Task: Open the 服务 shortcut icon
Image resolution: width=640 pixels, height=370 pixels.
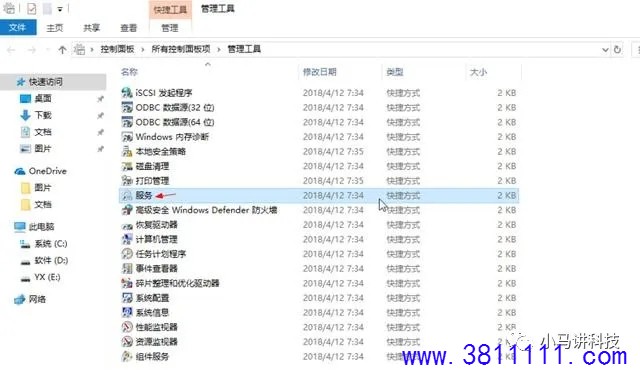Action: coord(127,195)
